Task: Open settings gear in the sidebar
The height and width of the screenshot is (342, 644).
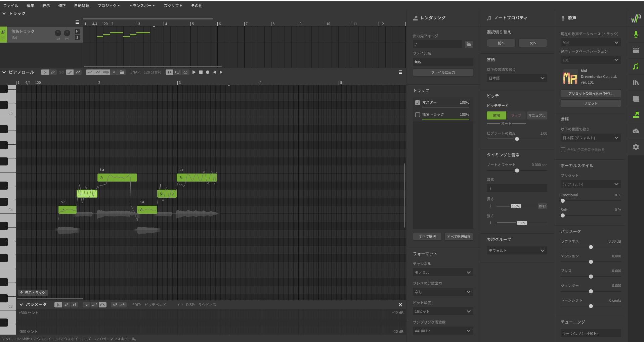Action: [636, 147]
